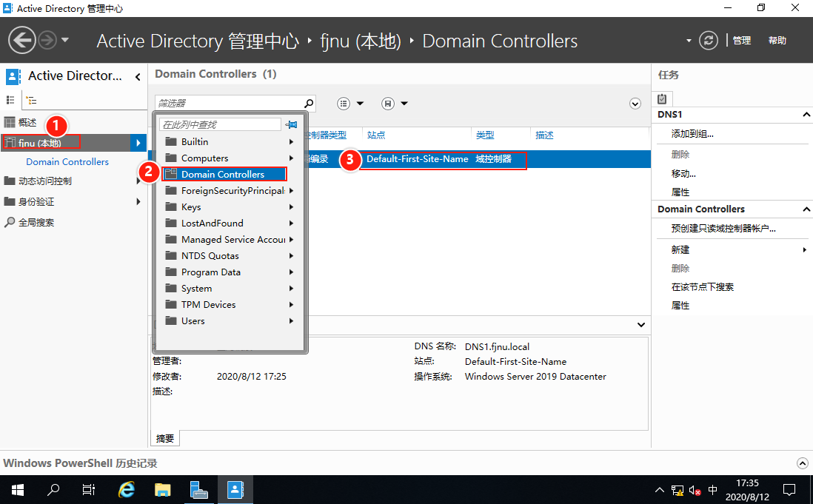Sort by 类型 column header
The image size is (813, 504).
[x=485, y=135]
